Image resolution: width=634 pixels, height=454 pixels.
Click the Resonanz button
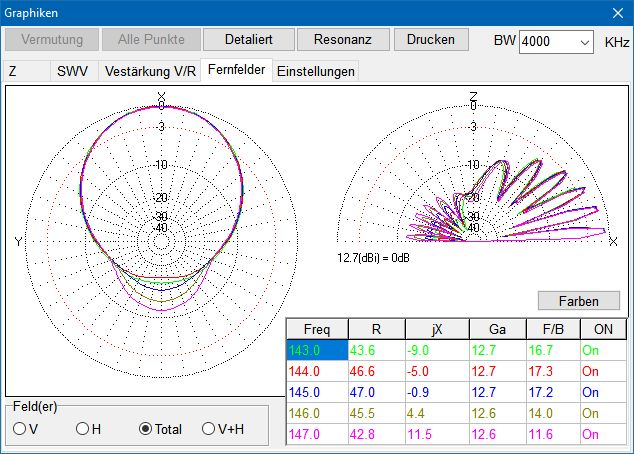coord(343,40)
